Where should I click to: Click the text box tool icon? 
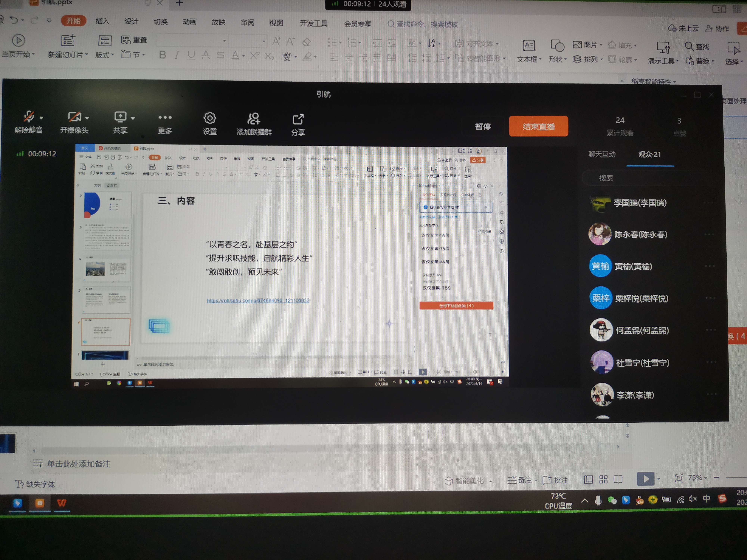(x=529, y=45)
